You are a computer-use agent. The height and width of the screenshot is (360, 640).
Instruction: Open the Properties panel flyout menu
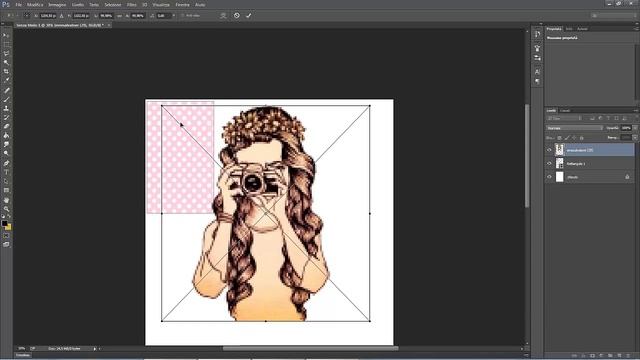tap(636, 29)
